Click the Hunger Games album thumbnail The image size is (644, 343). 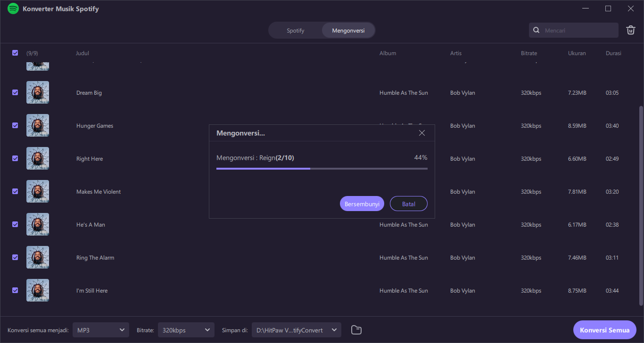coord(38,125)
